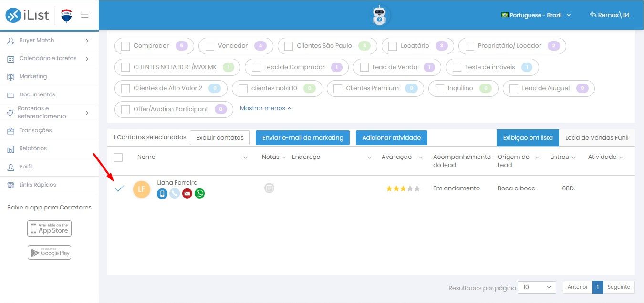Click the Relatórios chart icon
The height and width of the screenshot is (303, 644).
pyautogui.click(x=10, y=149)
